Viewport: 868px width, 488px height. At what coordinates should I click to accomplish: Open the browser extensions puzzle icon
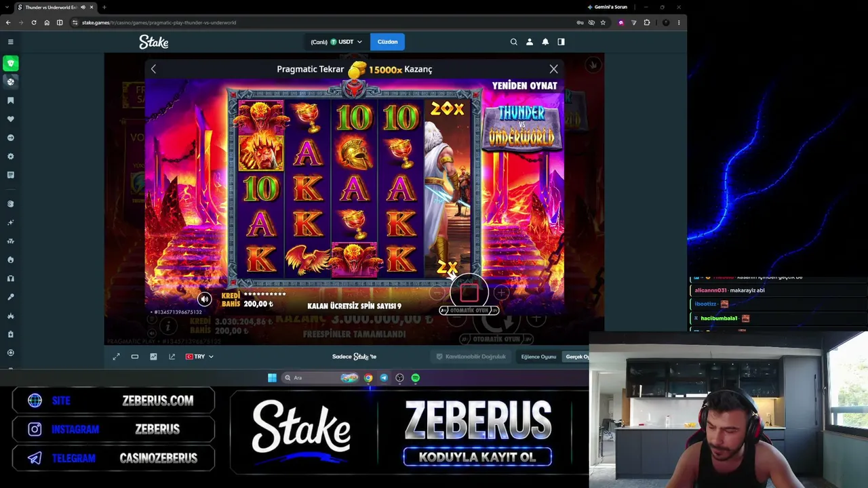(x=646, y=22)
